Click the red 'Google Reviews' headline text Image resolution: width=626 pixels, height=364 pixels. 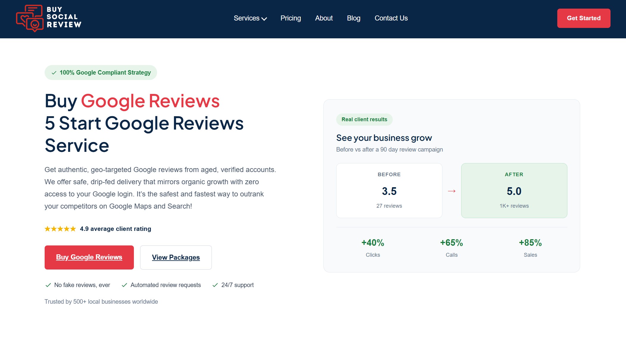point(150,101)
